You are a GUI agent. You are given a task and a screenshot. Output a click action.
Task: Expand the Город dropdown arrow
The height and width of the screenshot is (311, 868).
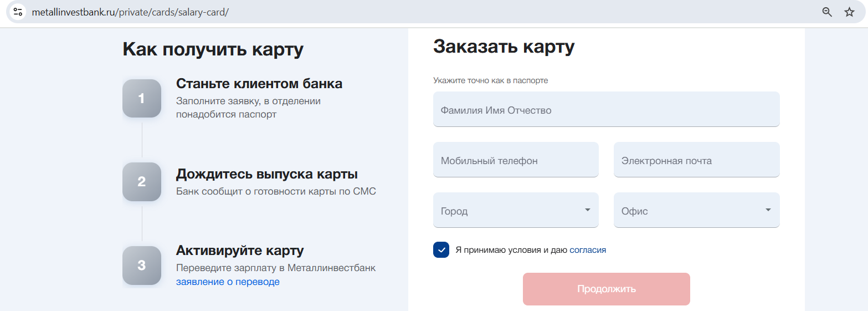coord(587,210)
